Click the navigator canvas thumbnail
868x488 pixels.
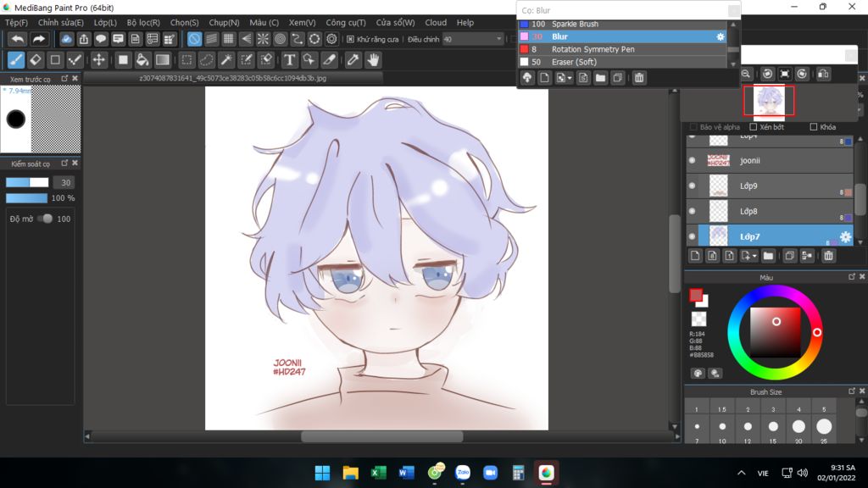click(770, 102)
